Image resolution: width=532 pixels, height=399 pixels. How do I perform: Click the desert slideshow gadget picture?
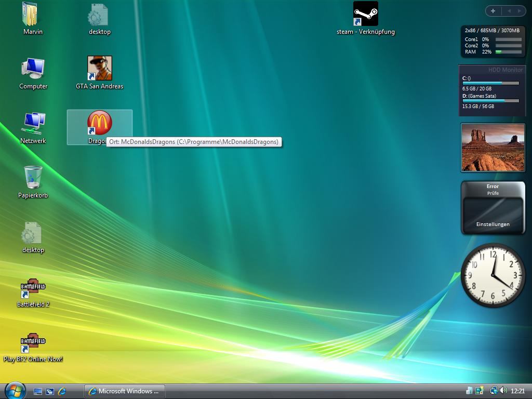coord(493,148)
